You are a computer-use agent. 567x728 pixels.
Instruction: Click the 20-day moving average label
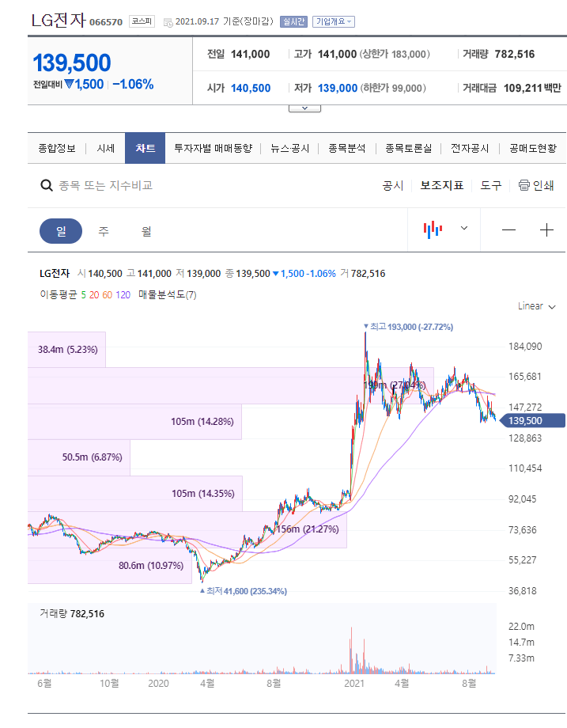coord(94,295)
